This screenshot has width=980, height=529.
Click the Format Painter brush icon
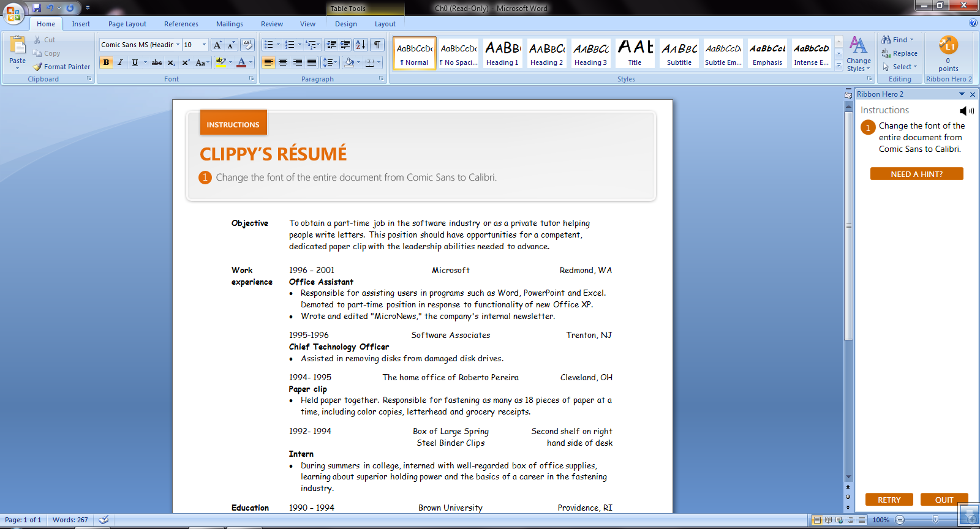pos(38,67)
